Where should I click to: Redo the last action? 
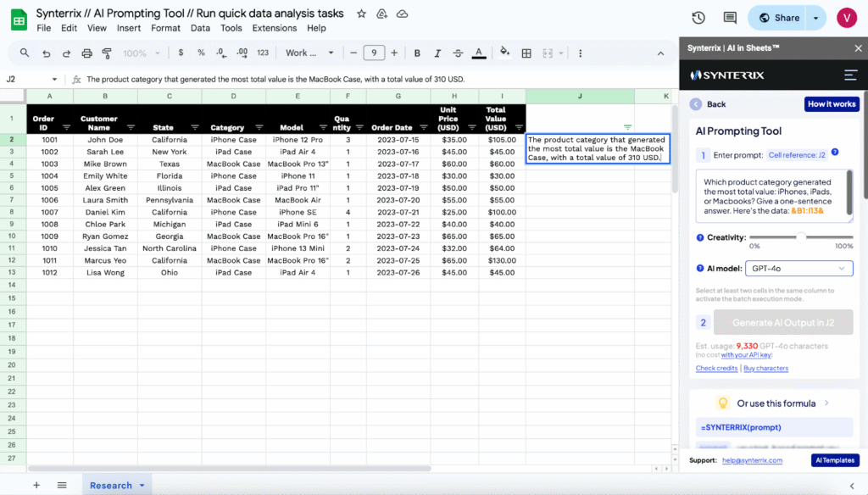tap(66, 53)
